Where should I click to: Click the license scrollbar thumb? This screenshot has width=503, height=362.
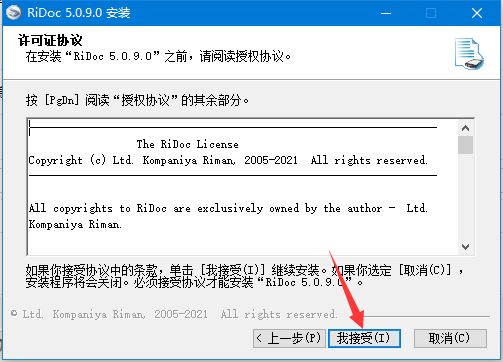(465, 145)
